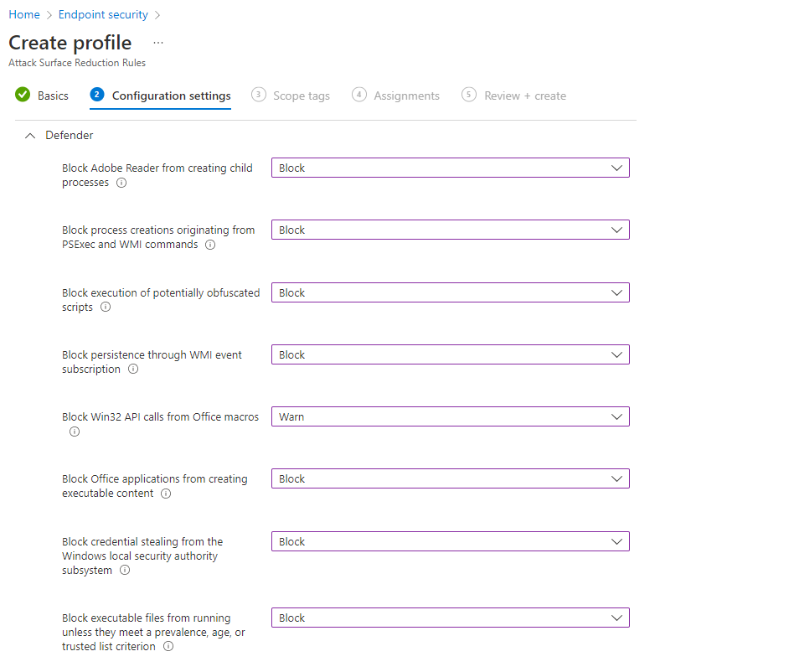Click info icon beside executable content rule
This screenshot has width=789, height=672.
coord(166,494)
